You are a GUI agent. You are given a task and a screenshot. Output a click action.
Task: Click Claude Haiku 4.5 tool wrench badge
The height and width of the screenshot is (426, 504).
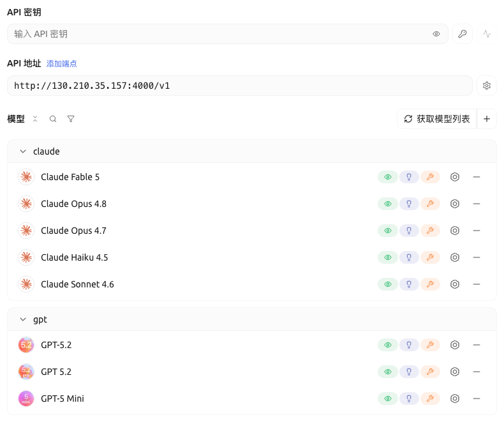430,257
